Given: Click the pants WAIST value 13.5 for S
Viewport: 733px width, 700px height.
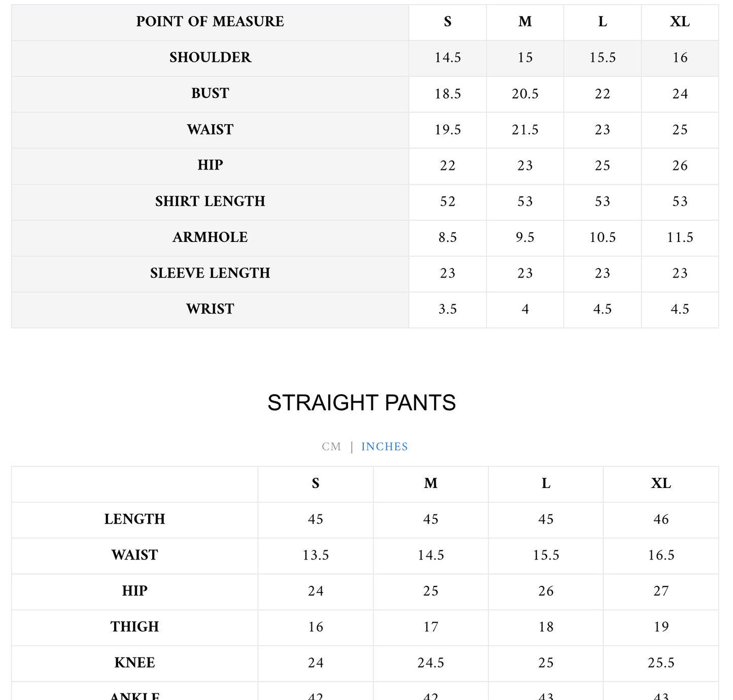Looking at the screenshot, I should pos(316,555).
